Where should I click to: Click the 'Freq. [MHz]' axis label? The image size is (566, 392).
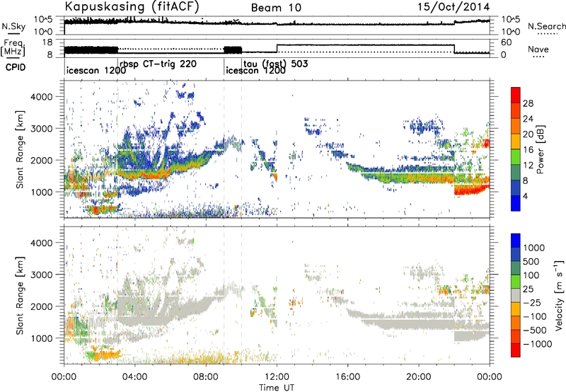pyautogui.click(x=13, y=48)
